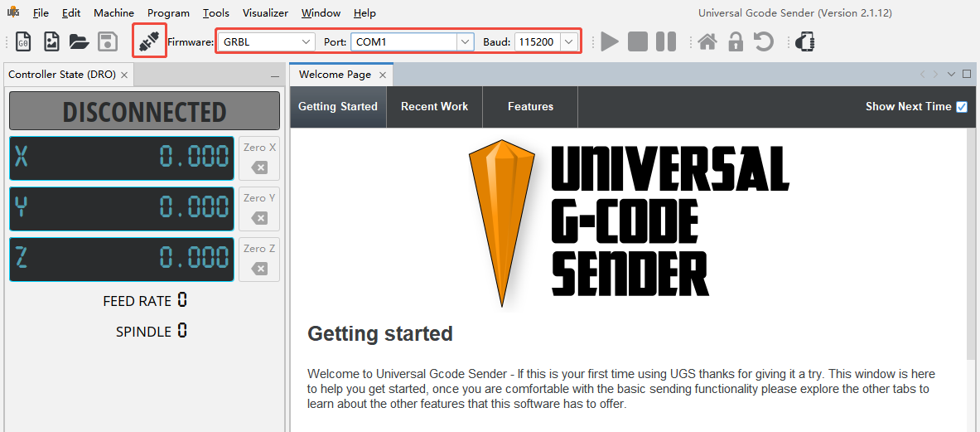This screenshot has width=980, height=432.
Task: Click the unlock padlock icon
Action: click(x=736, y=42)
